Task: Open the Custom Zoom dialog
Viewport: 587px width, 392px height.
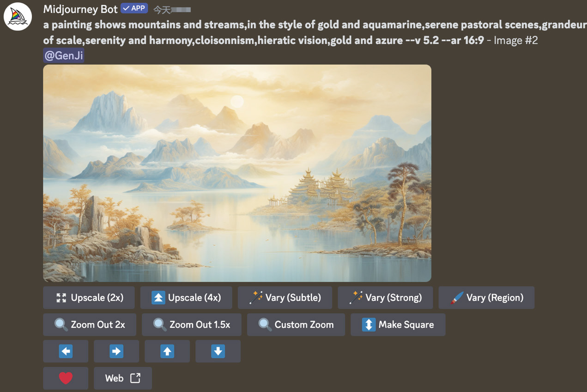Action: (296, 325)
